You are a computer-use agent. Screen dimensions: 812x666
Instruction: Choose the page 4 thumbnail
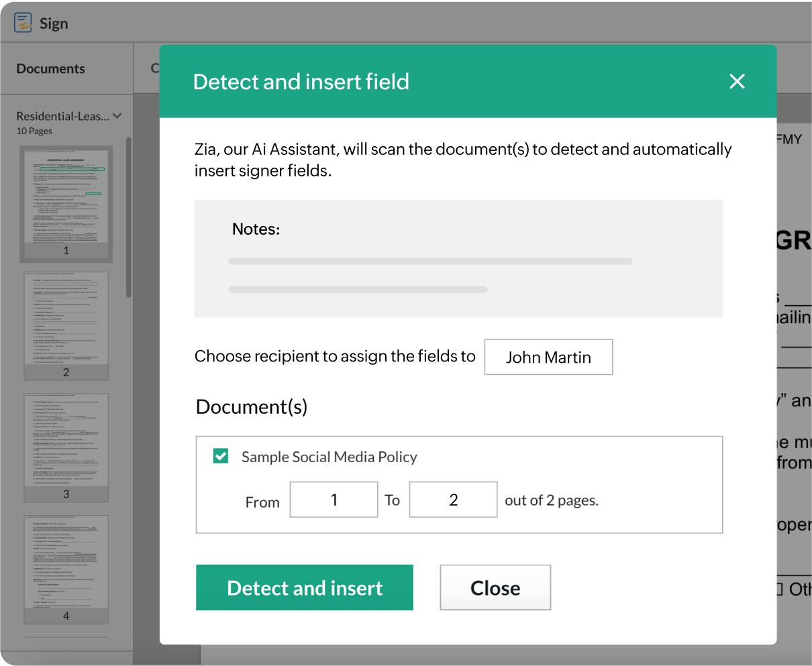pos(66,565)
